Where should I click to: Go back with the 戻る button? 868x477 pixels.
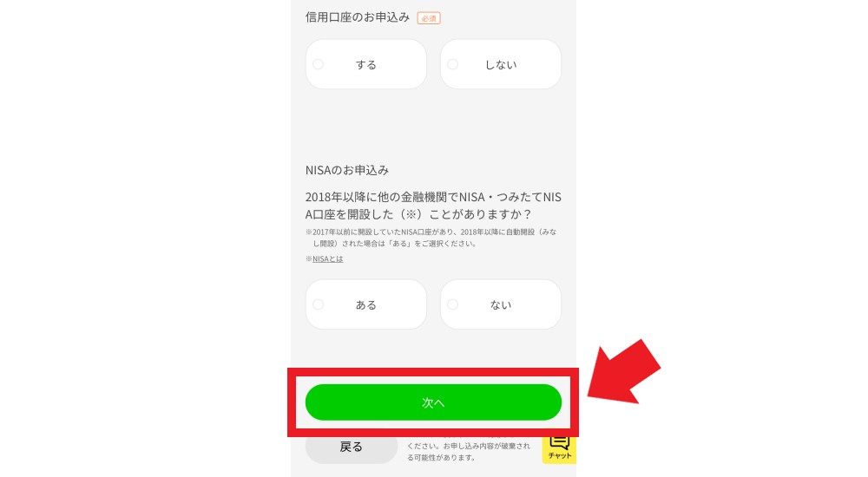(352, 448)
